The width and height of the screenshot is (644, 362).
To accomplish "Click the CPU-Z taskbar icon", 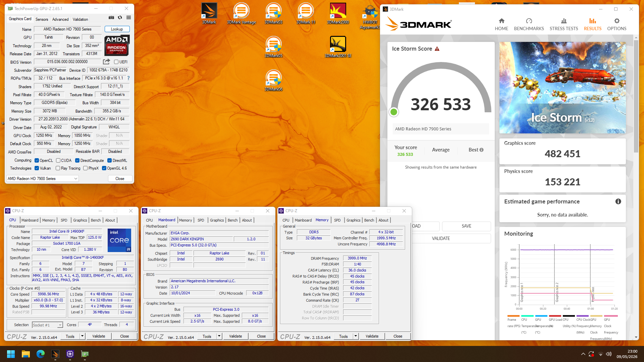I will point(70,354).
